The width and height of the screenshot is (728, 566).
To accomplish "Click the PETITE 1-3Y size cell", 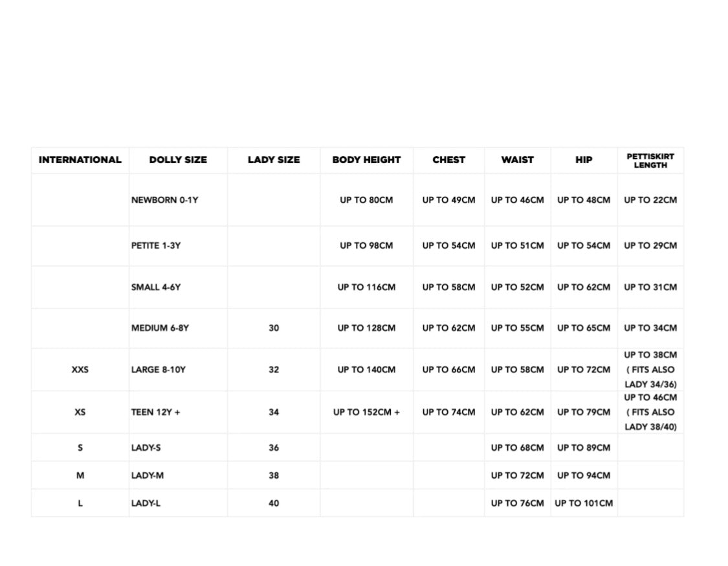I will point(155,246).
